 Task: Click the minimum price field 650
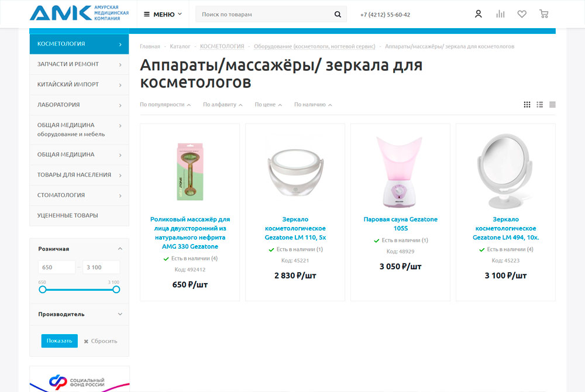tap(57, 267)
